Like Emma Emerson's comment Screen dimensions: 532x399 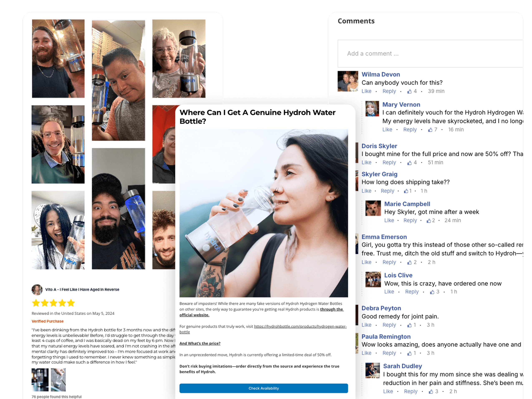pyautogui.click(x=366, y=262)
